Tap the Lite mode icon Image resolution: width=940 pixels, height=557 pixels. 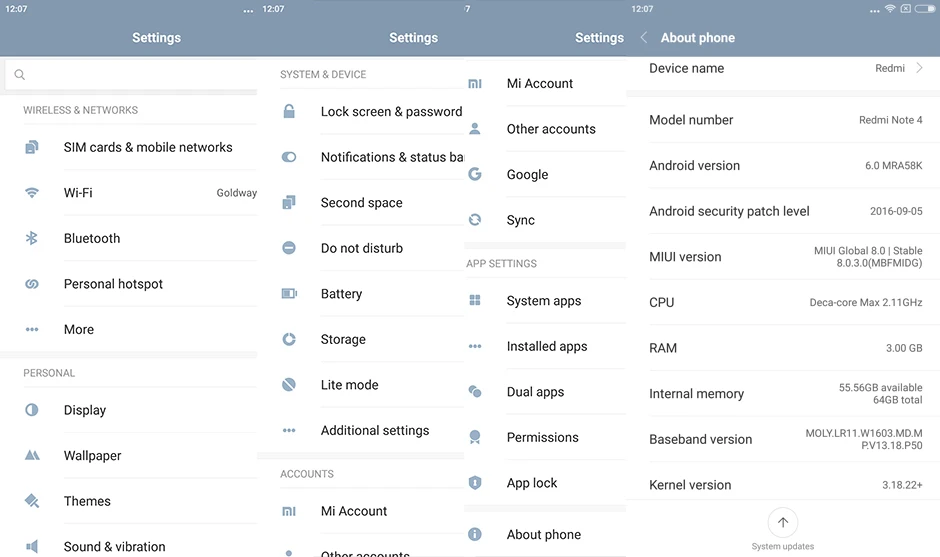(289, 384)
